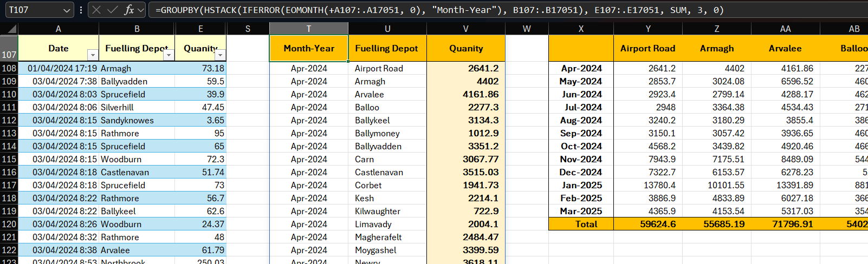Select quantity value 73.18
868x264 pixels.
[200, 68]
